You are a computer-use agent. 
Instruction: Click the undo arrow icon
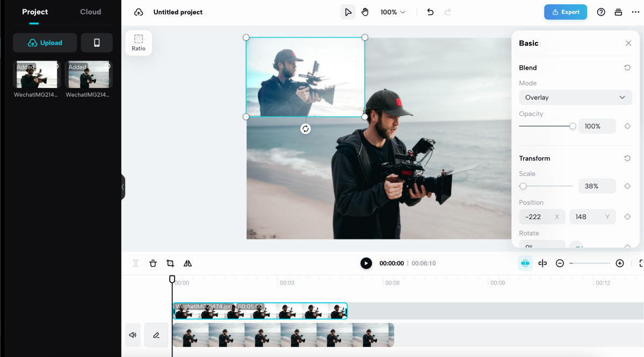430,12
